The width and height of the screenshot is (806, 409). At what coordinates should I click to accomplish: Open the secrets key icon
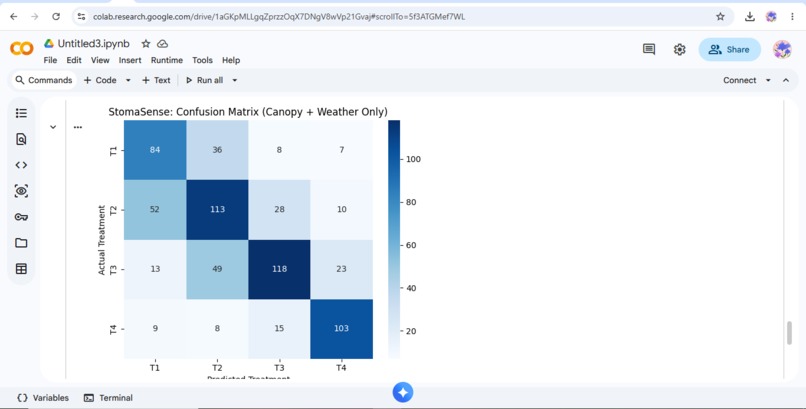21,217
